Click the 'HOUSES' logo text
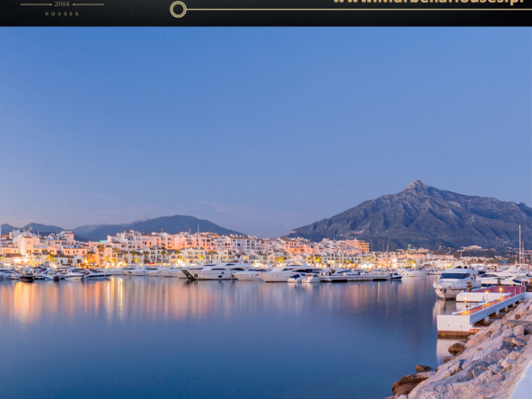This screenshot has width=532, height=399. tap(62, 13)
